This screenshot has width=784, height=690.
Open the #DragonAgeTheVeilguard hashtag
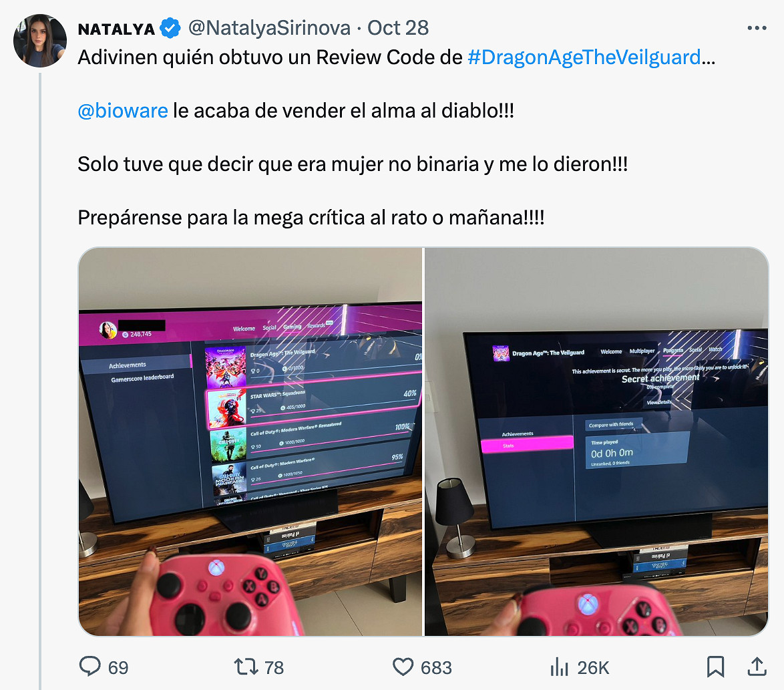(x=584, y=57)
